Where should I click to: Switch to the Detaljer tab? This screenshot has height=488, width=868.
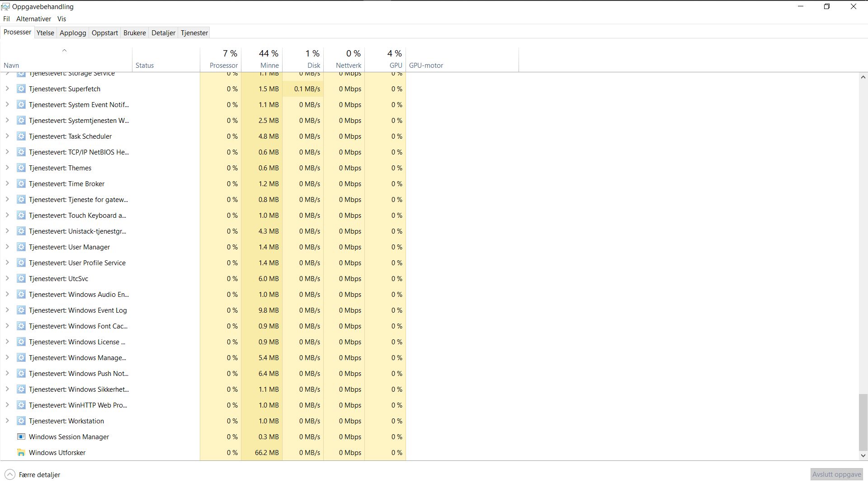163,33
